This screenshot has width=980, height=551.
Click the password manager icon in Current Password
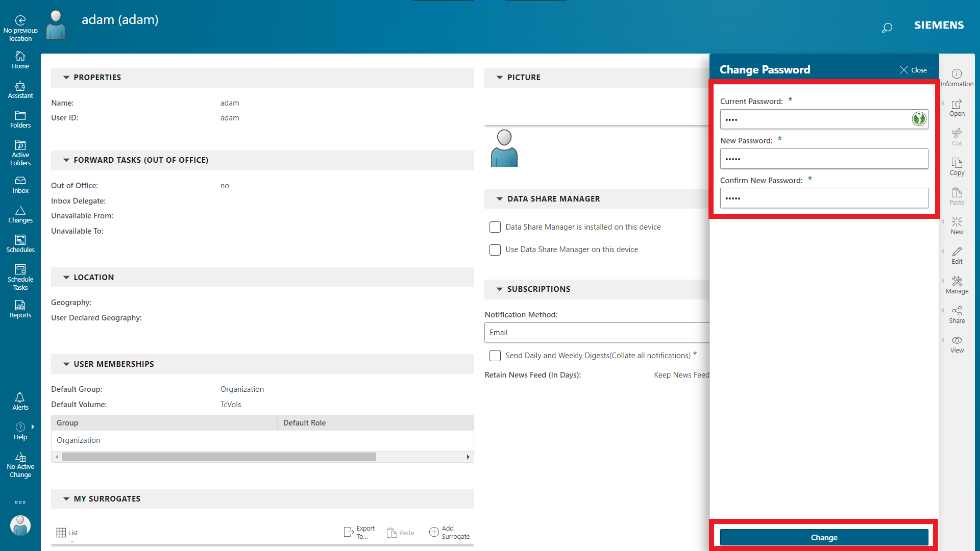(x=919, y=119)
